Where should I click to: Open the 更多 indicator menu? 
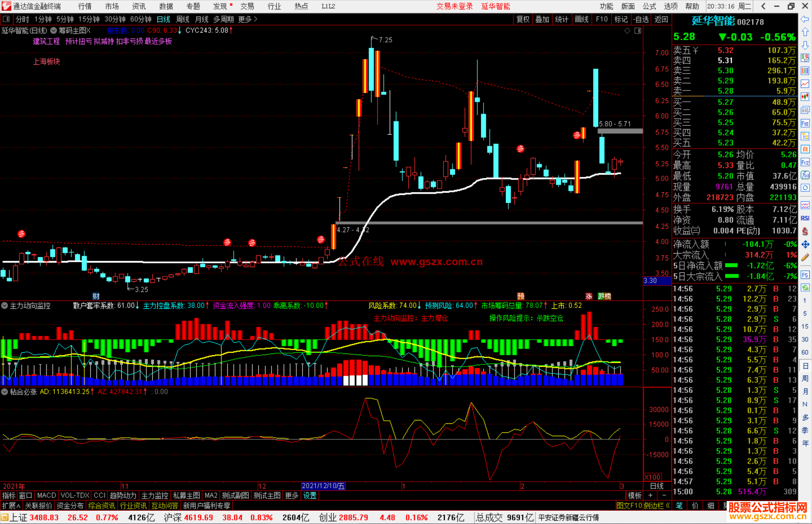coord(292,495)
